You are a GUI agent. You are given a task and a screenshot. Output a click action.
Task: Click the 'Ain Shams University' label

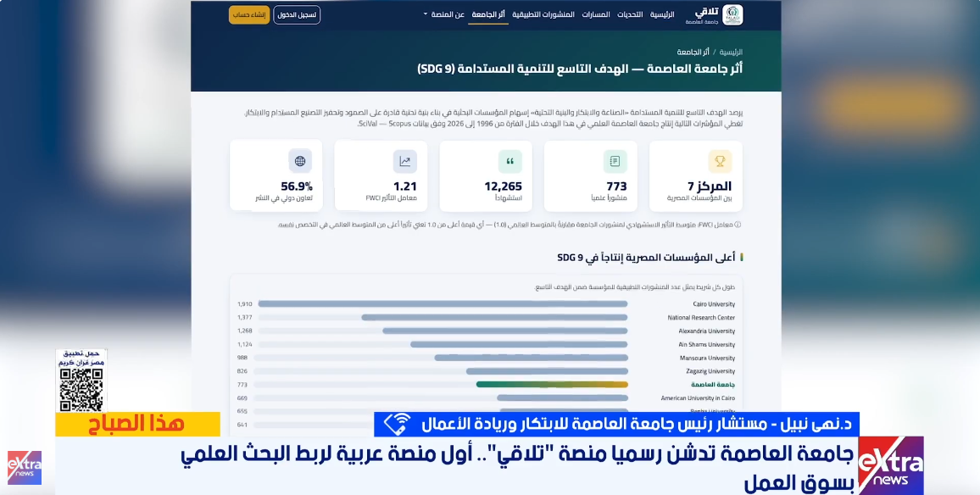click(707, 344)
